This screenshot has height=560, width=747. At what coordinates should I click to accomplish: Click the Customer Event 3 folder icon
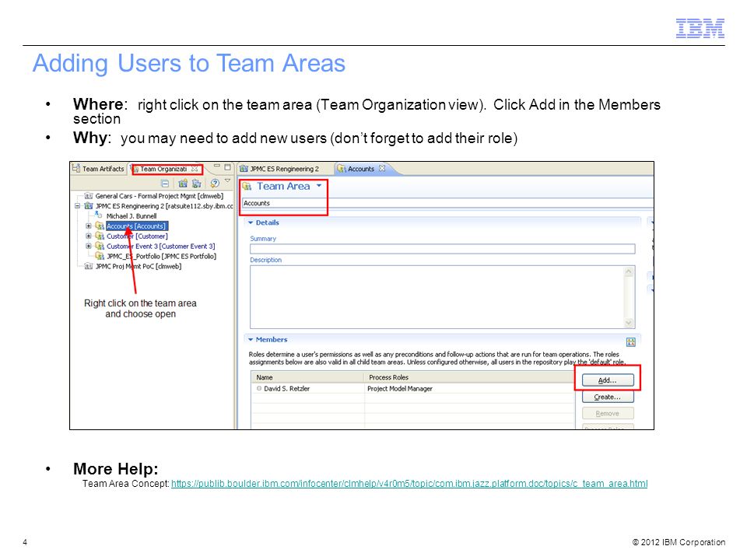(x=100, y=246)
